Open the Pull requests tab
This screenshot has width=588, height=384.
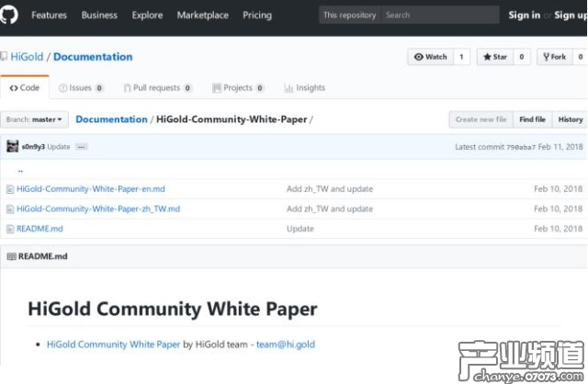(x=156, y=88)
